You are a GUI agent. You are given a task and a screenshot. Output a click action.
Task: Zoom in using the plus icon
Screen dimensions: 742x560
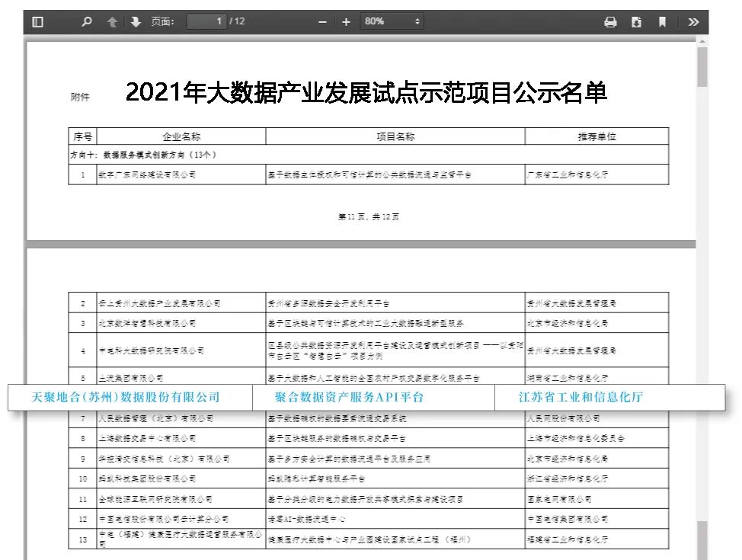[x=344, y=21]
